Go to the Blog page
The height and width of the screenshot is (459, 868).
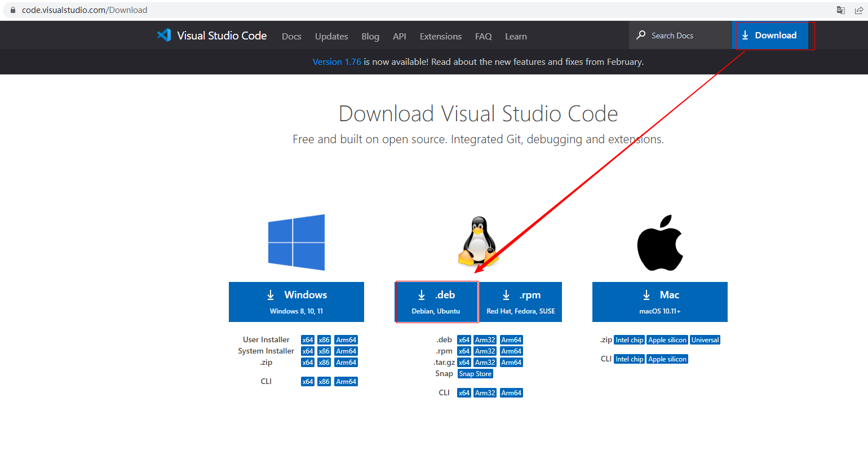370,36
